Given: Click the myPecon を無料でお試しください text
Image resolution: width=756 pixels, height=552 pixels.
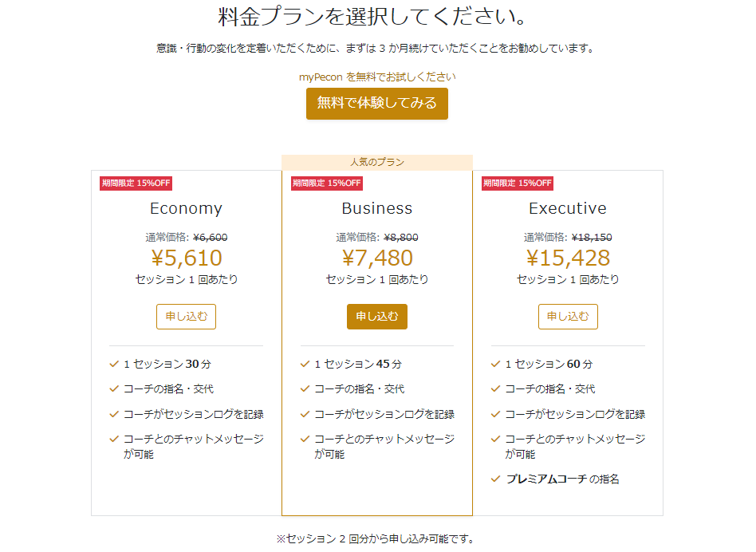Looking at the screenshot, I should pyautogui.click(x=377, y=77).
